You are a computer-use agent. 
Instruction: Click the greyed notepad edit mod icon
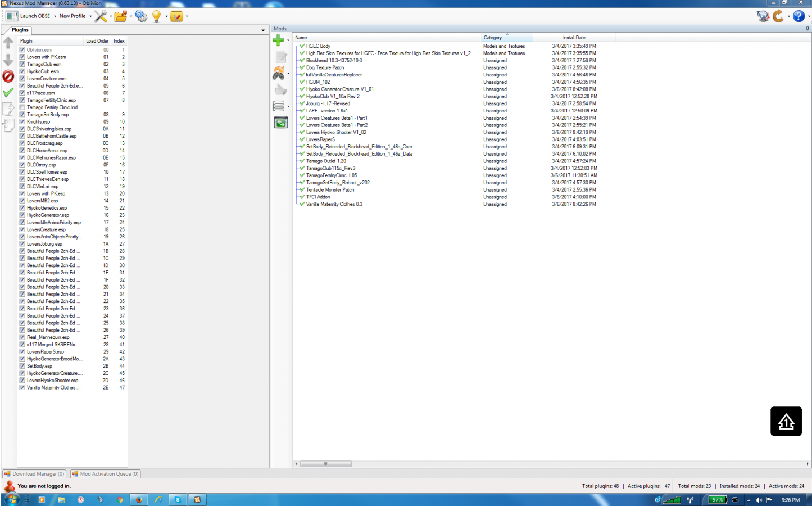point(280,56)
